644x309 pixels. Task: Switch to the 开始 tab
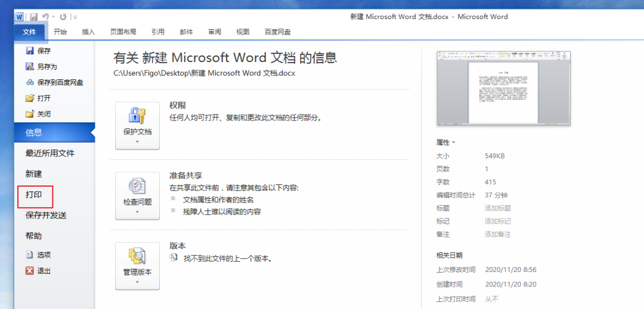pos(60,32)
